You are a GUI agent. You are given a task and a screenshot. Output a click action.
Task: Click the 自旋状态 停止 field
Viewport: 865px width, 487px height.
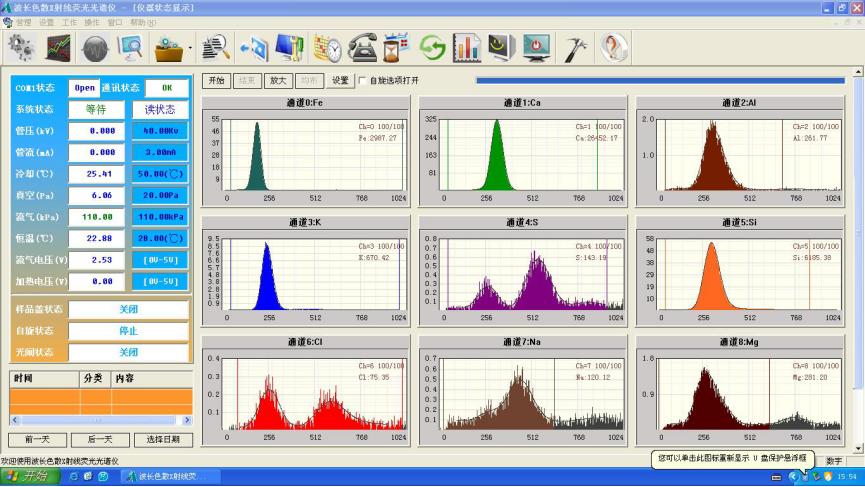coord(129,331)
